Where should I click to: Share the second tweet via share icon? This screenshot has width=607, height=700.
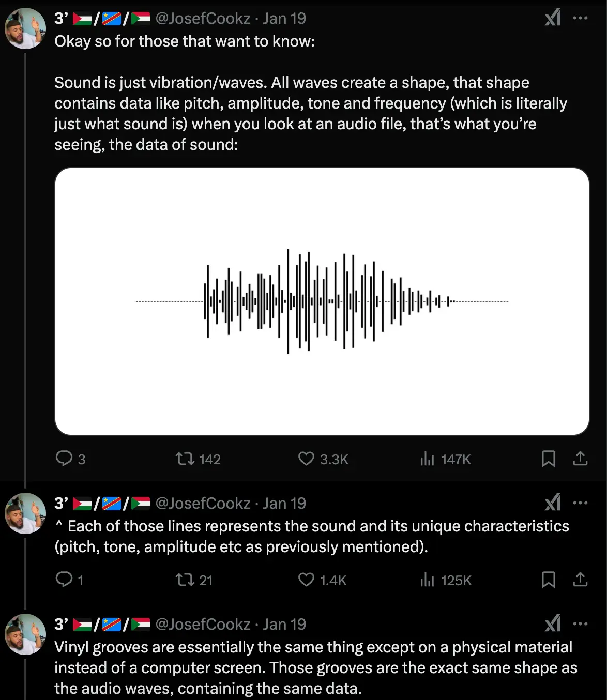click(x=580, y=580)
